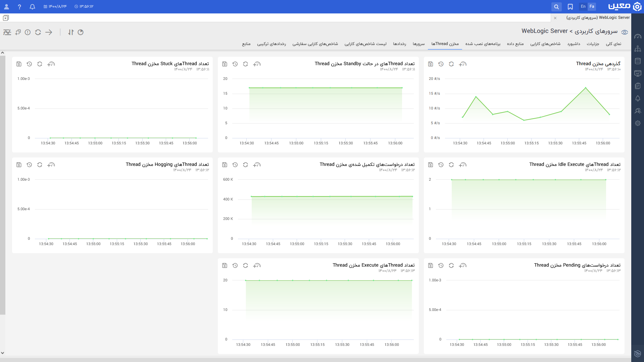Open the رخدادها tab
The image size is (644, 362).
pos(400,44)
